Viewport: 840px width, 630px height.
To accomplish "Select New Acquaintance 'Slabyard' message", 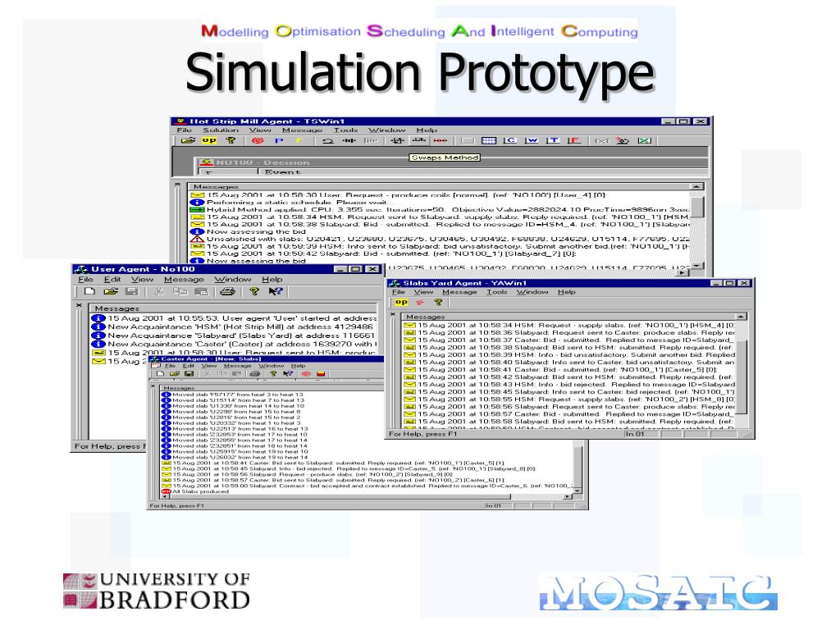I will 234,336.
